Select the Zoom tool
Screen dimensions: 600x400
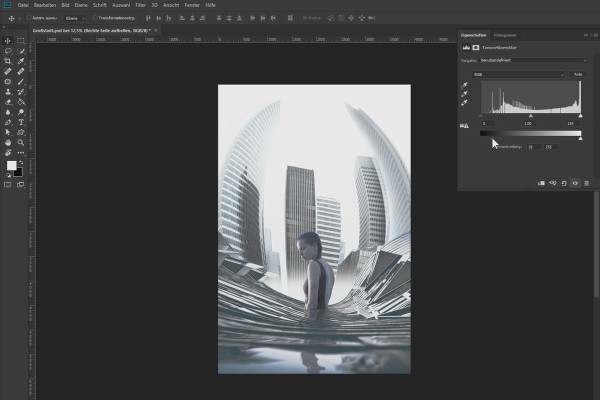point(21,143)
